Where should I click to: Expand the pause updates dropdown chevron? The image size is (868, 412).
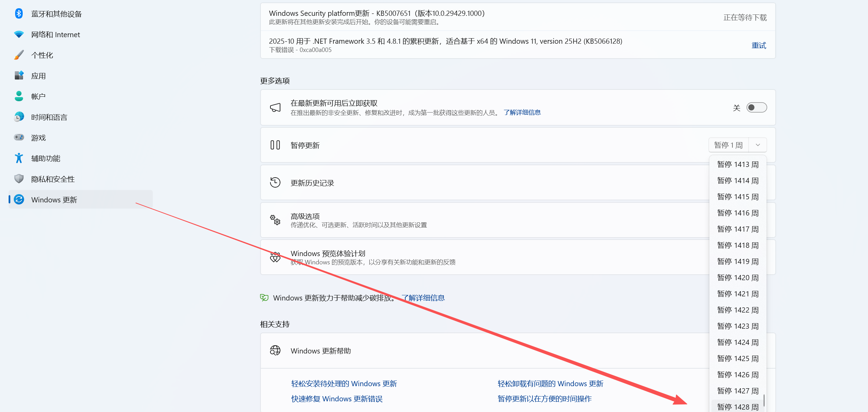[x=758, y=145]
